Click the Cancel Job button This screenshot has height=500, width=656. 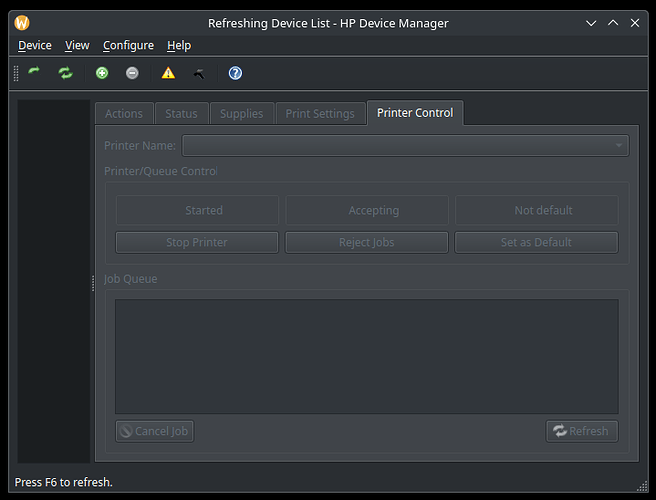154,431
